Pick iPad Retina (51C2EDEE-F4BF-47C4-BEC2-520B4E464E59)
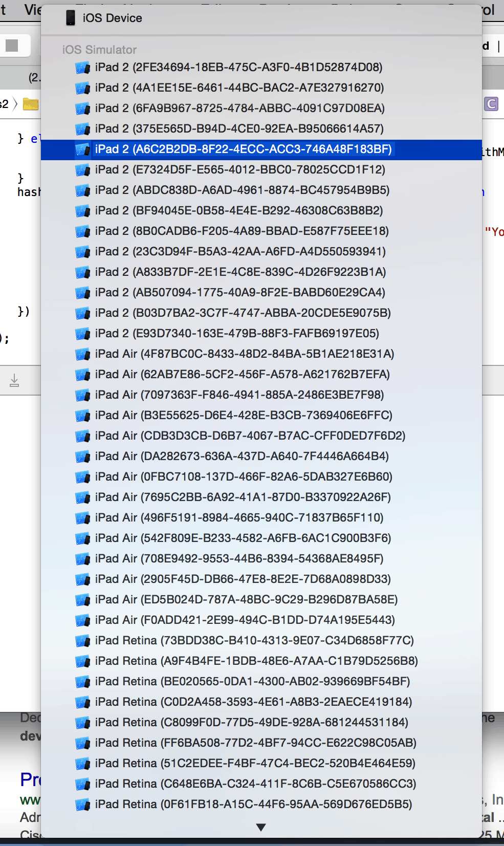The image size is (504, 846). (x=261, y=763)
